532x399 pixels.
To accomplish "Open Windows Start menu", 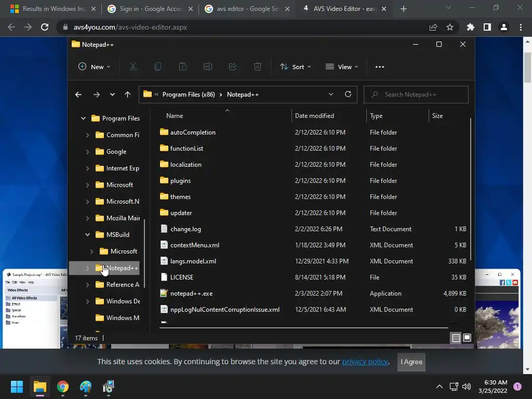I will point(17,387).
